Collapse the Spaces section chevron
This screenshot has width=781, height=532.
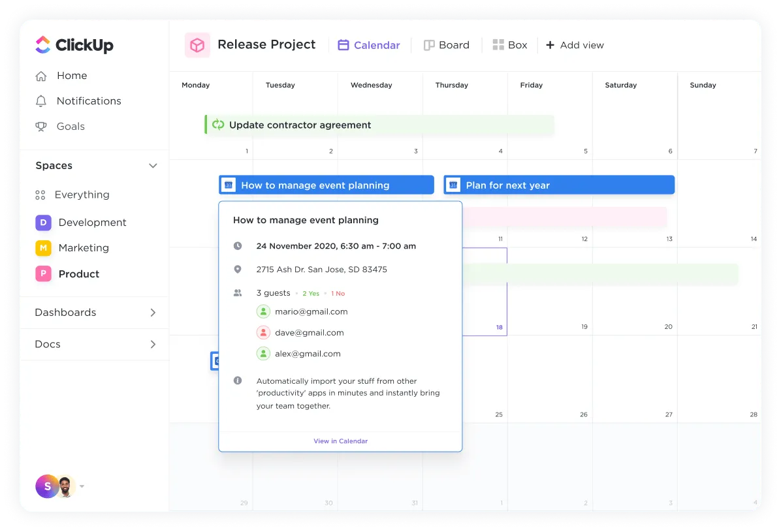(153, 166)
